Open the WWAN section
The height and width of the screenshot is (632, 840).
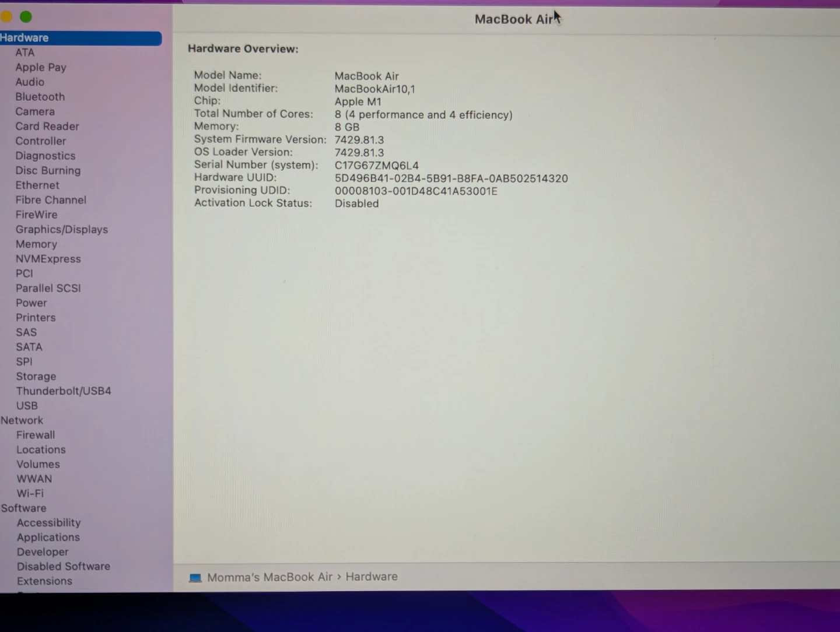click(34, 479)
